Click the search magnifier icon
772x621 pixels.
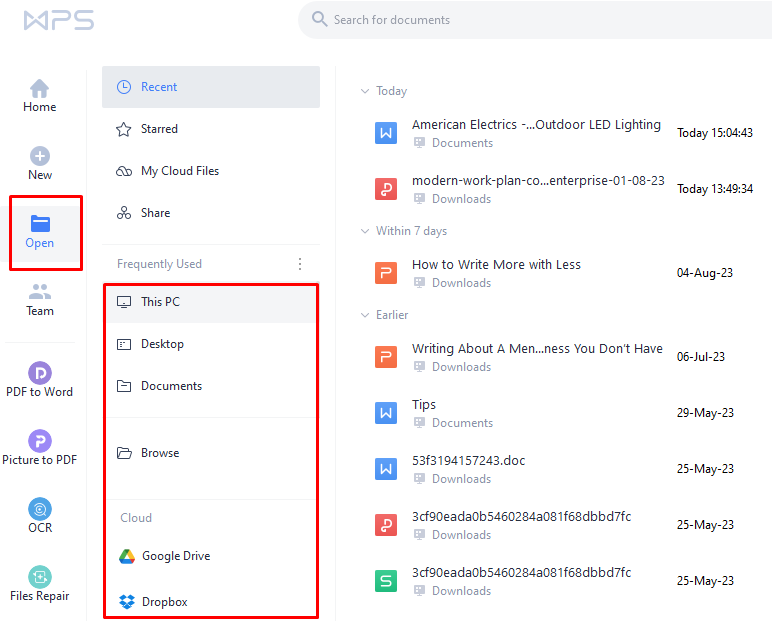pyautogui.click(x=319, y=19)
